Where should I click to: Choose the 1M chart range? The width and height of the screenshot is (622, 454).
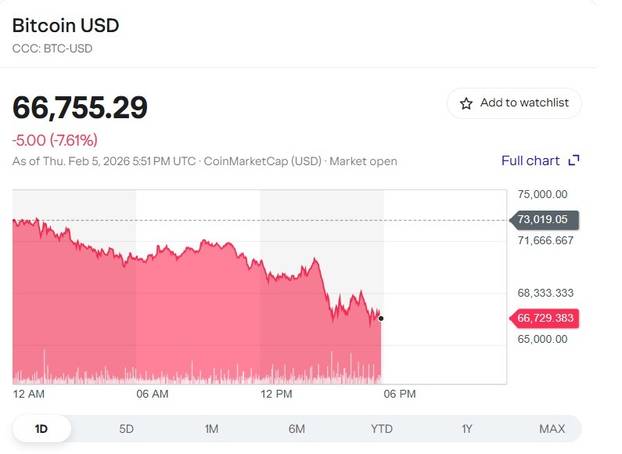tap(211, 429)
